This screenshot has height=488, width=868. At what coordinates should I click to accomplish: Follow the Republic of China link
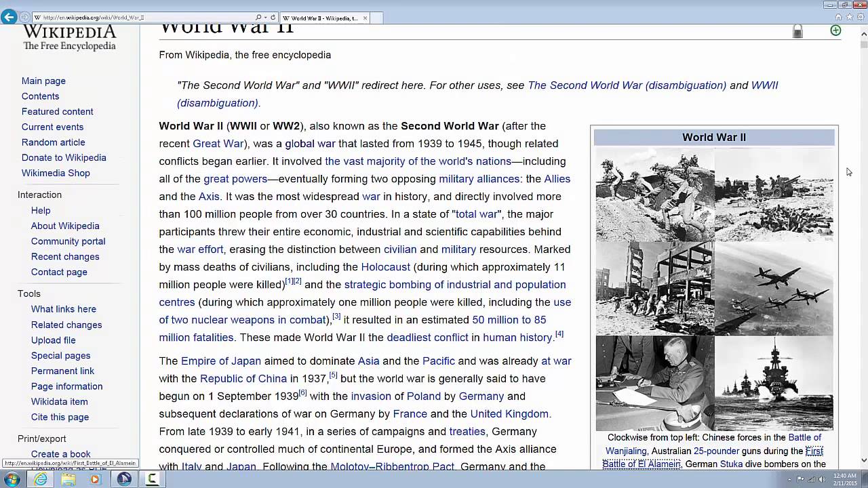click(x=243, y=379)
